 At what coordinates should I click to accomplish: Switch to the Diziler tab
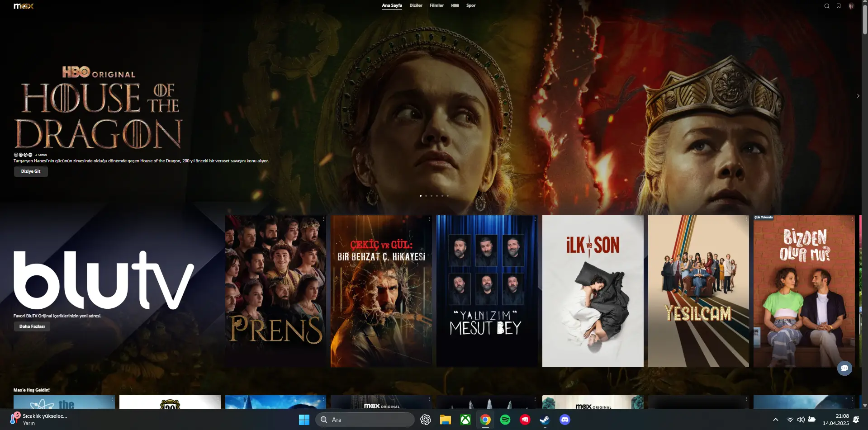(416, 5)
